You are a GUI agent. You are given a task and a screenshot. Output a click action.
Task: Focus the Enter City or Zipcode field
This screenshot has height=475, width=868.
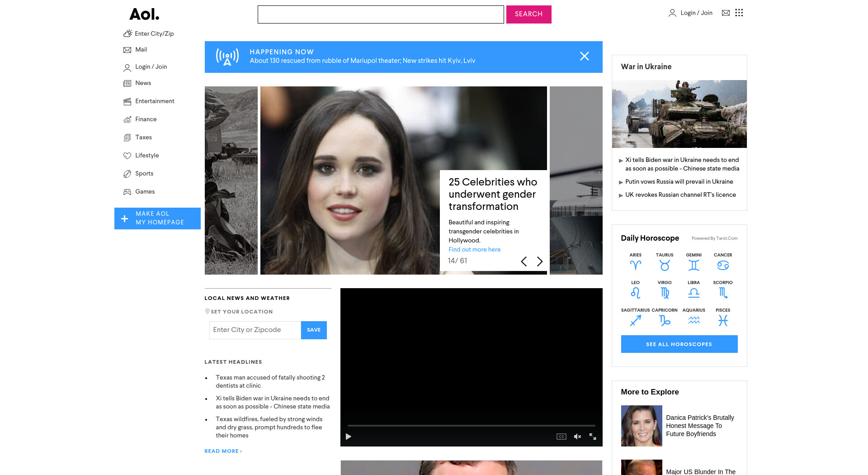click(255, 330)
